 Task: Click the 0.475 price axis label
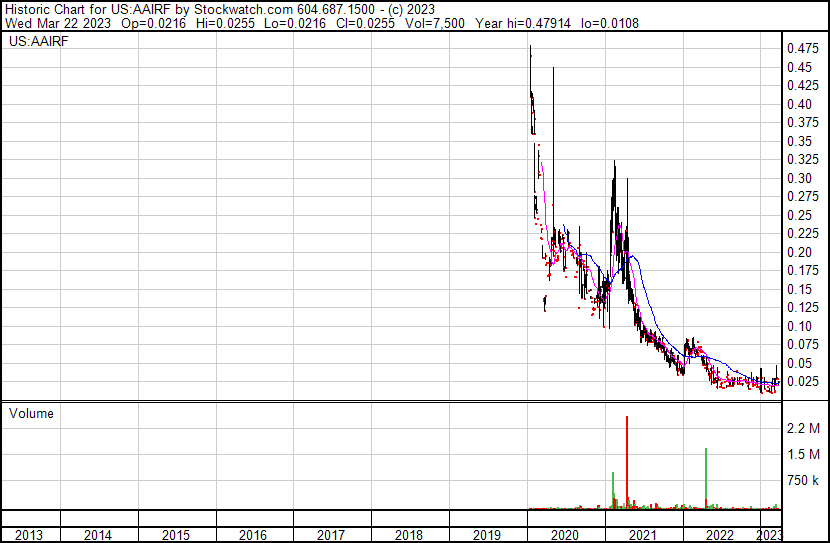(x=801, y=49)
